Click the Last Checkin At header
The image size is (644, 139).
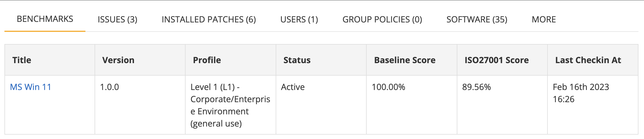pos(588,60)
